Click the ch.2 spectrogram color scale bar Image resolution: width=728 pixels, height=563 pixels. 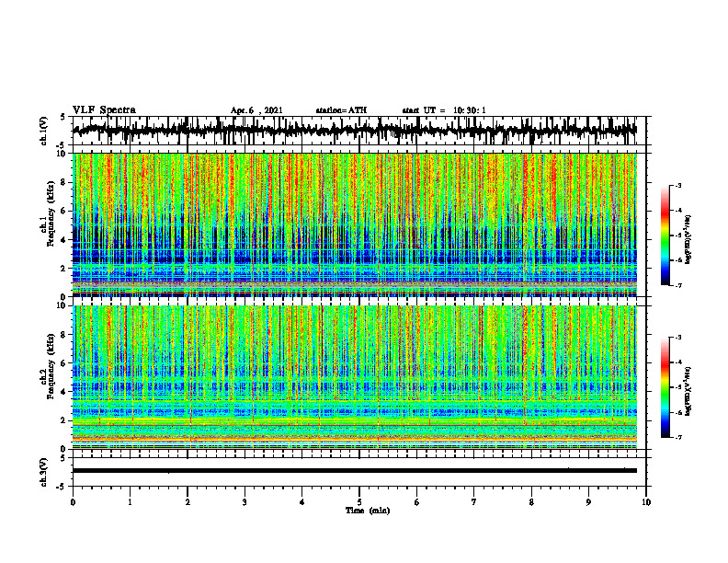click(665, 387)
